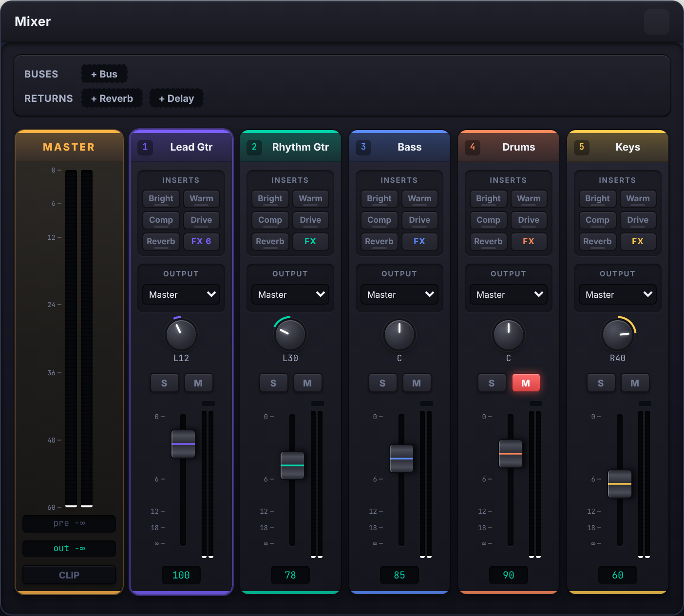This screenshot has height=616, width=684.
Task: Mute the Keys channel
Action: pyautogui.click(x=635, y=383)
